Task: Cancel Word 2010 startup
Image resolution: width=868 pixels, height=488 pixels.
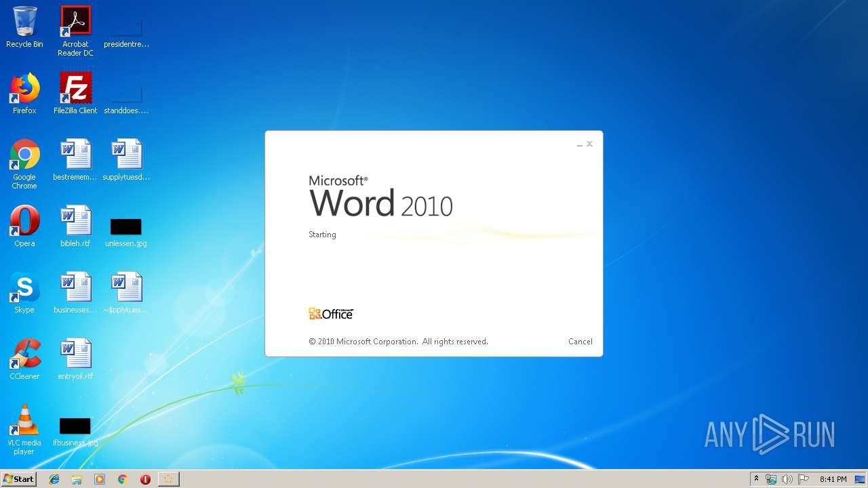Action: pyautogui.click(x=580, y=342)
